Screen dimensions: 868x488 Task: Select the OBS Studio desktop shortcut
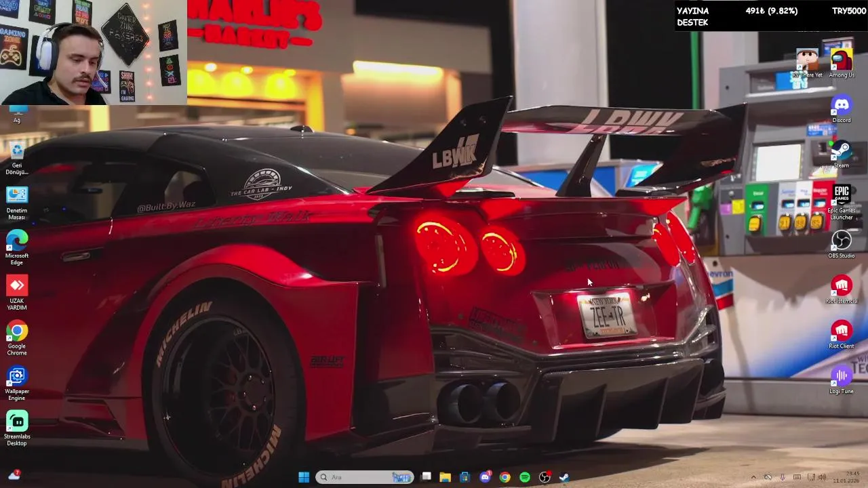click(842, 245)
